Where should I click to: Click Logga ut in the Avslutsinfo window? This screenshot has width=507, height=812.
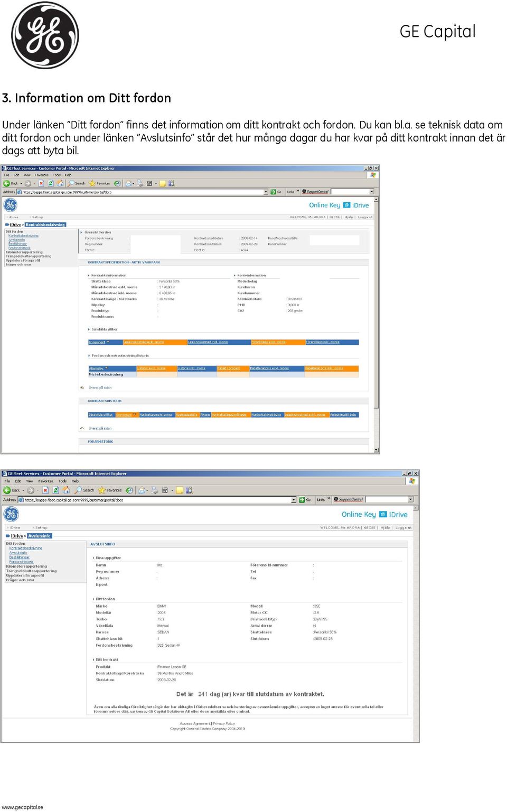[x=403, y=527]
